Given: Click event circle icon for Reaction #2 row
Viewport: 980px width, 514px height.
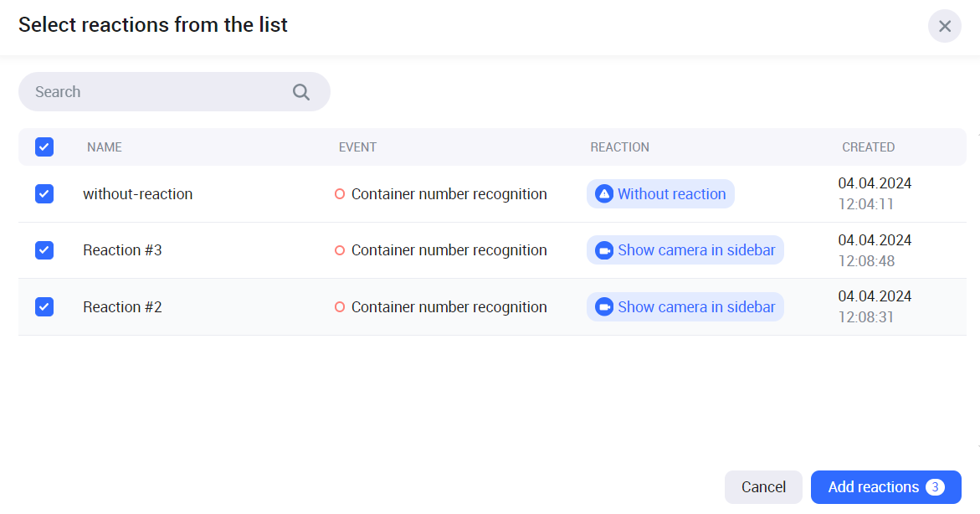Looking at the screenshot, I should (x=340, y=307).
